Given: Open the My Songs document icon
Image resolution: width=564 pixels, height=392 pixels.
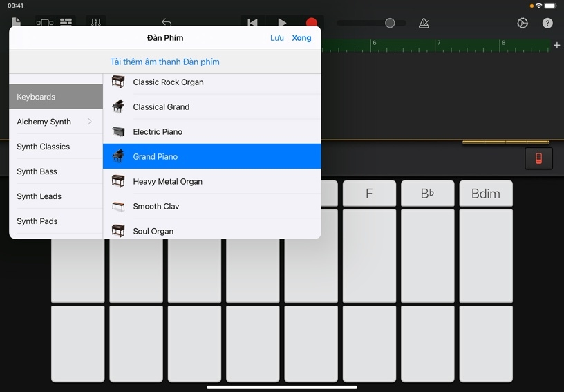Looking at the screenshot, I should pyautogui.click(x=16, y=23).
